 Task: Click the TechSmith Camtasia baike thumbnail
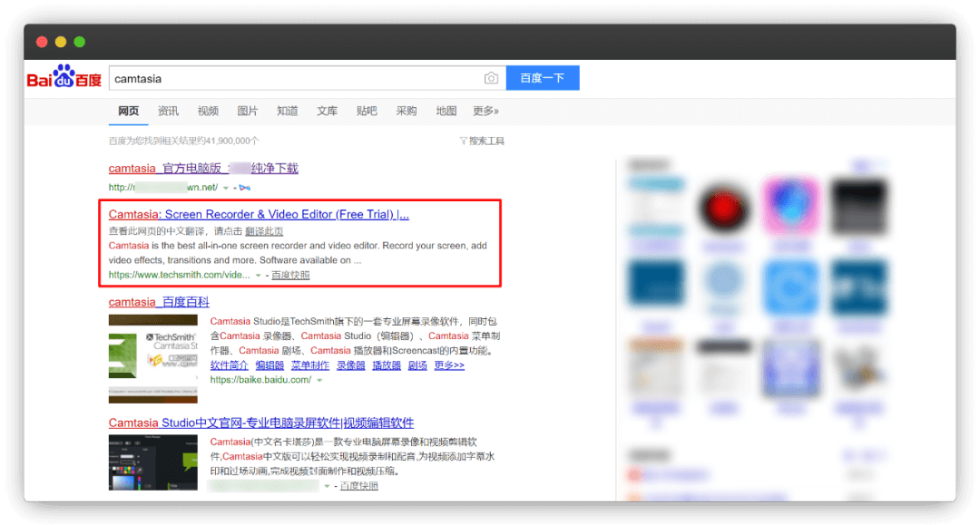click(153, 359)
